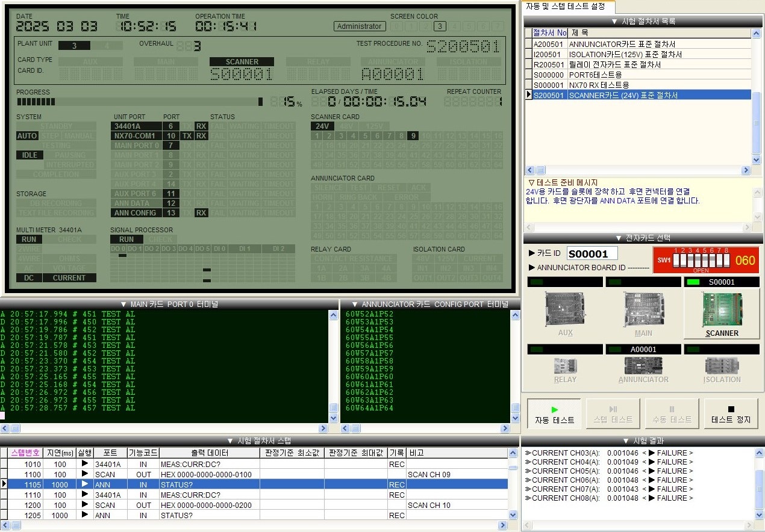Click the 카드 ID input field showing S00001
This screenshot has width=765, height=532.
(592, 253)
